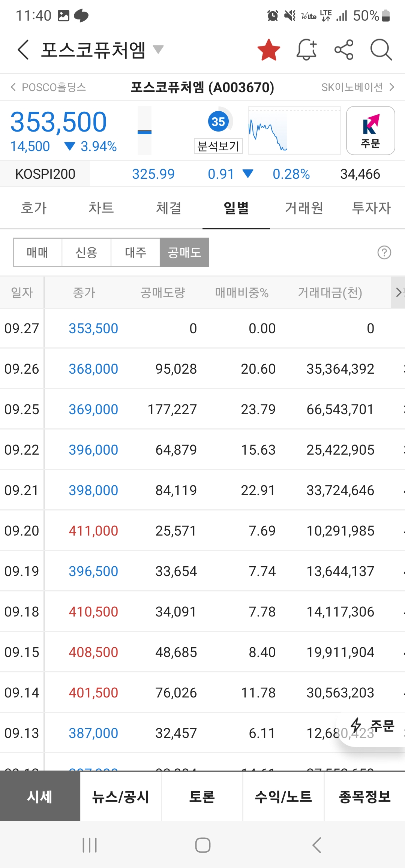Image resolution: width=405 pixels, height=868 pixels.
Task: Open the search magnifier icon
Action: pos(381,49)
